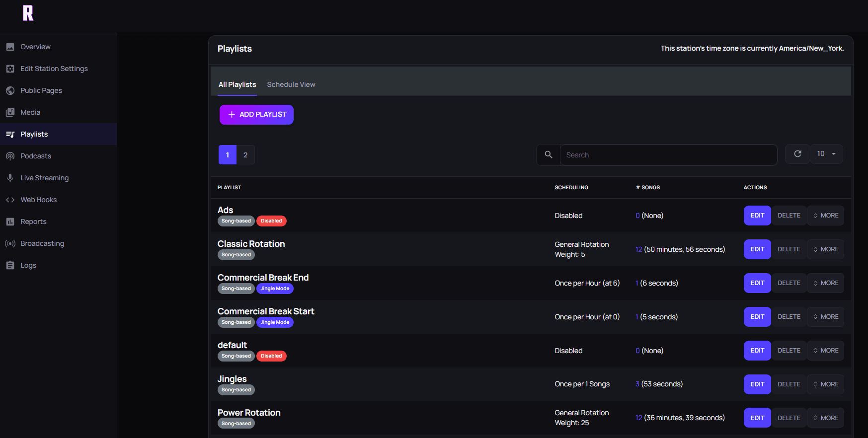Click the search magnifier icon
Viewport: 868px width, 438px height.
click(549, 155)
